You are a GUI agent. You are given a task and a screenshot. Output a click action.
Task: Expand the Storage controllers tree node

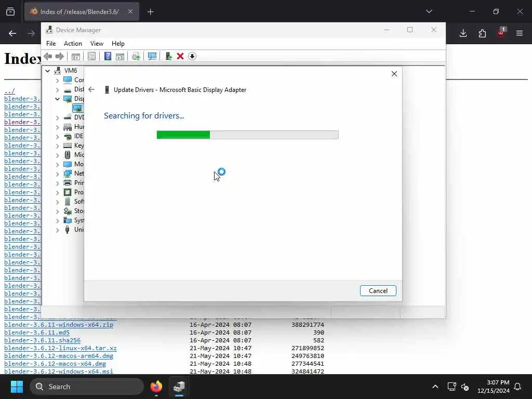(x=57, y=211)
